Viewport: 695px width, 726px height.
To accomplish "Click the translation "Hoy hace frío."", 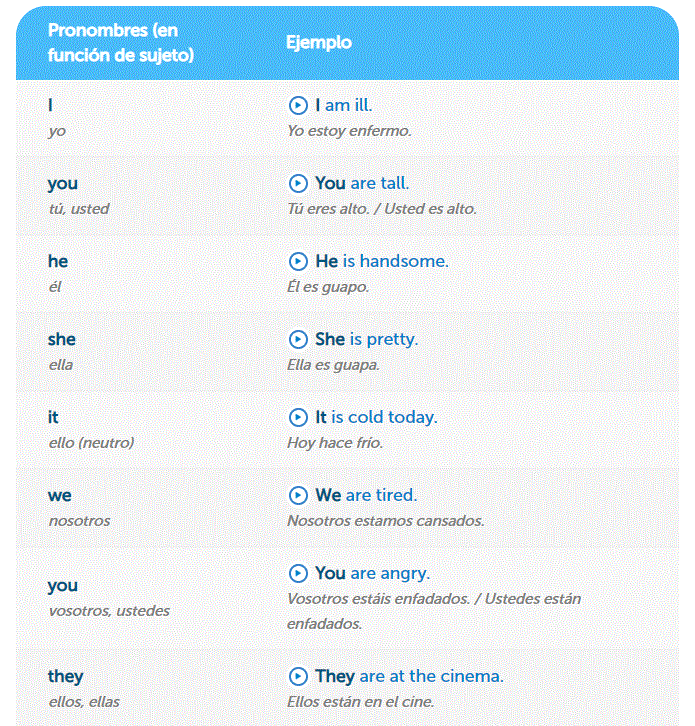I will (x=334, y=443).
